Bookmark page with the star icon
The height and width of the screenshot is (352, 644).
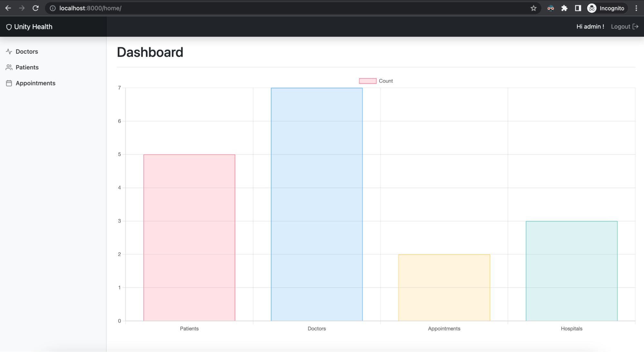[x=533, y=8]
